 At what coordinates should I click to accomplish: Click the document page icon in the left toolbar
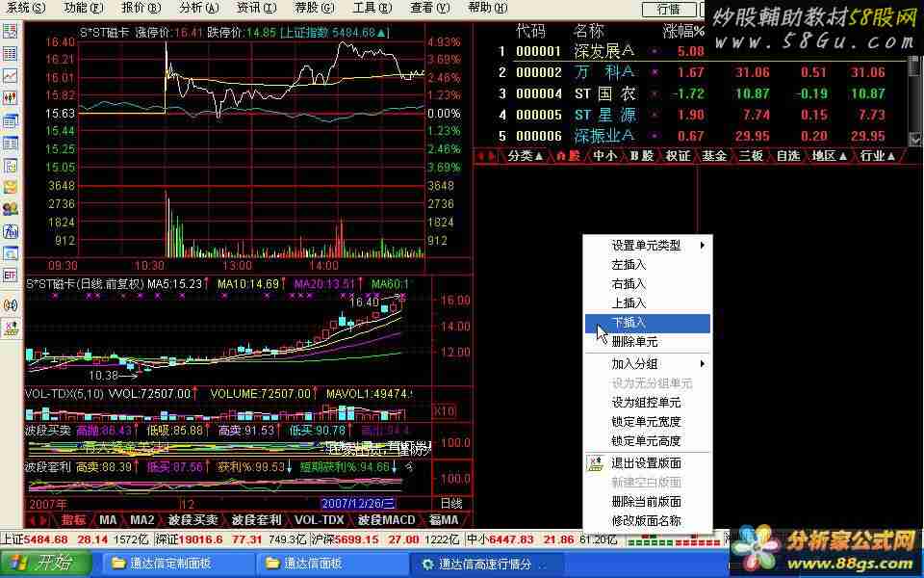point(10,166)
